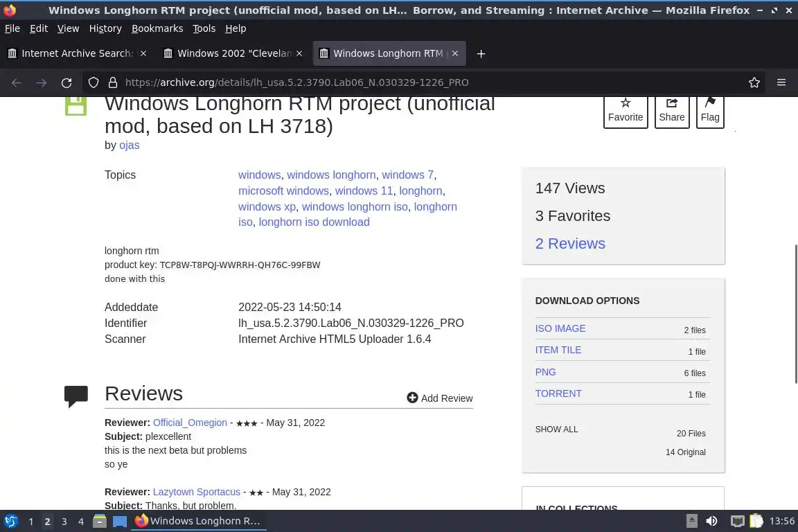Viewport: 798px width, 532px height.
Task: Open the Firefox hamburger menu
Action: pos(781,82)
